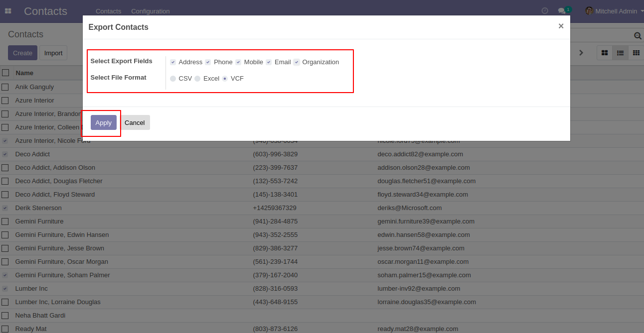Check the Anik Ganguly row
Image resolution: width=644 pixels, height=333 pixels.
5,87
